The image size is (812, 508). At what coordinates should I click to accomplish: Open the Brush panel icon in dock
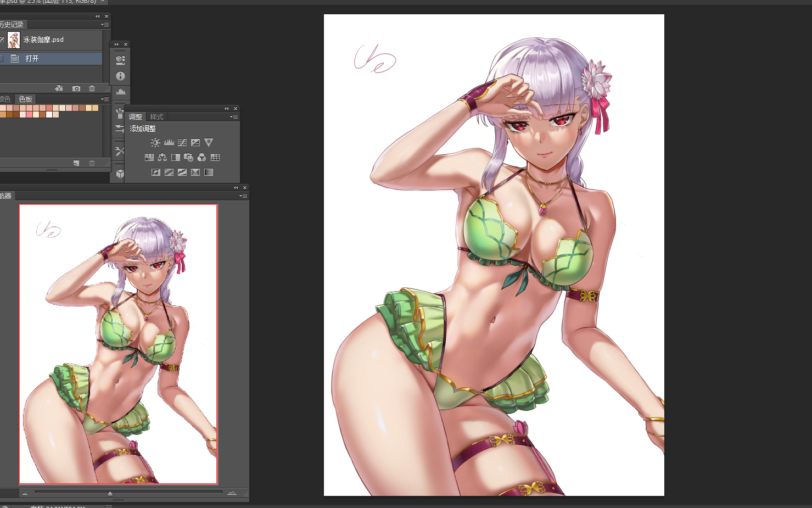119,129
